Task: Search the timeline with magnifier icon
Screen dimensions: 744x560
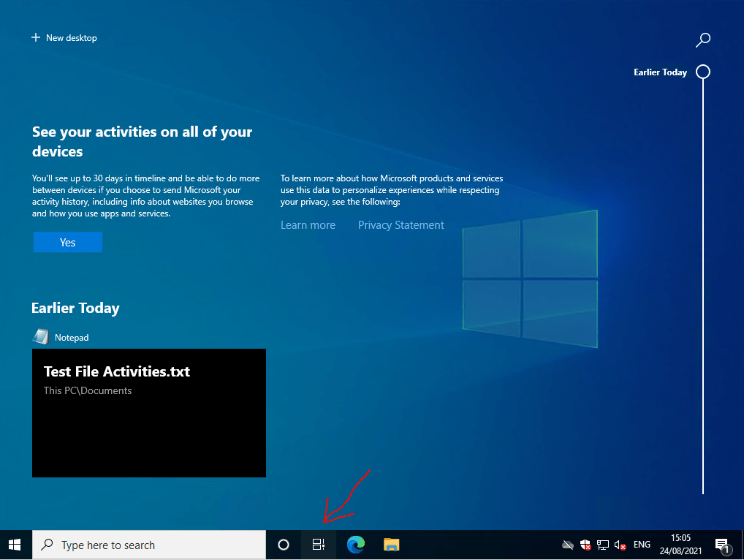Action: pos(703,40)
